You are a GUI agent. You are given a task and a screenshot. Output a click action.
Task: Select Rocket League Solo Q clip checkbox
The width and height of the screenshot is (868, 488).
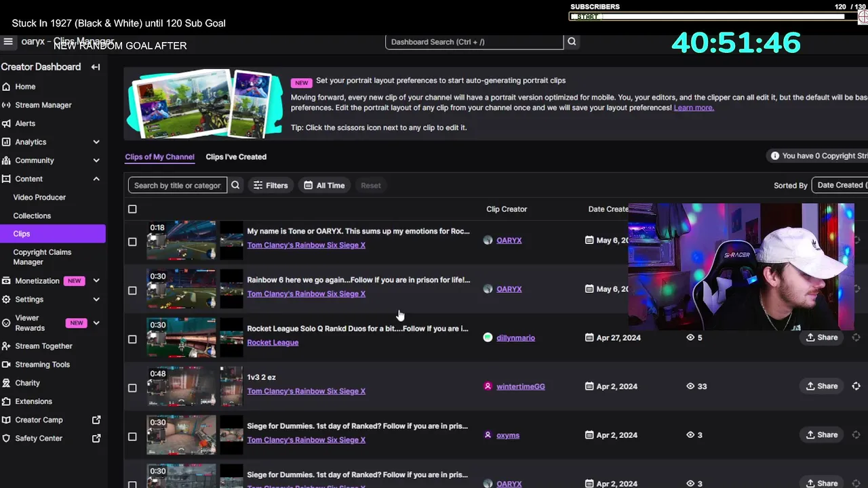tap(132, 339)
